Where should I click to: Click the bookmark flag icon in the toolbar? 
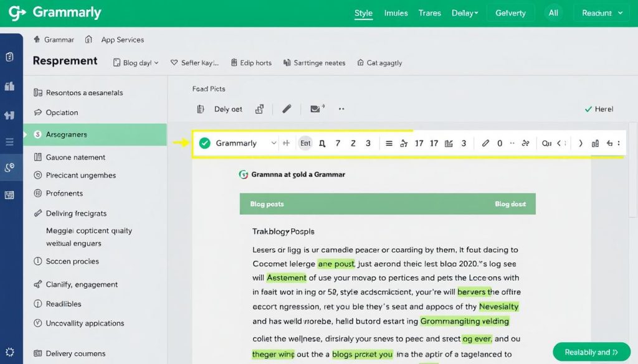pos(450,143)
